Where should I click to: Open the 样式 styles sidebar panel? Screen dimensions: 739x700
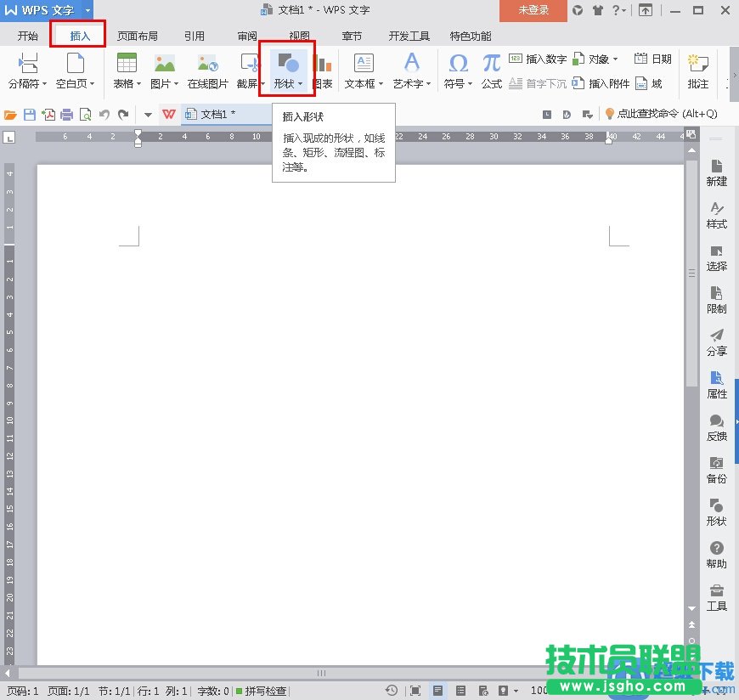[717, 215]
